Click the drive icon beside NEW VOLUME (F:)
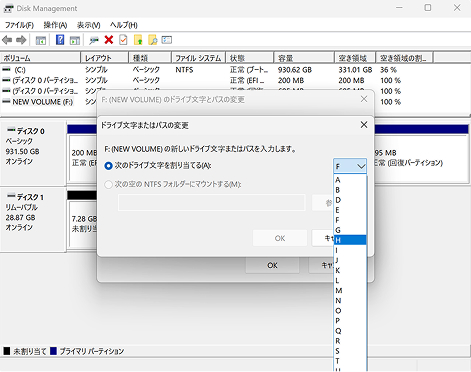This screenshot has height=372, width=471. tap(6, 101)
